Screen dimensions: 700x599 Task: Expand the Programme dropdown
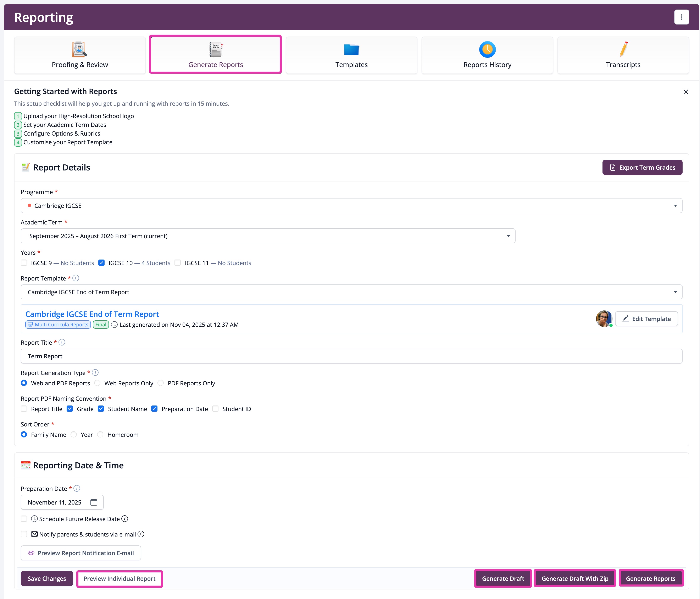tap(351, 206)
